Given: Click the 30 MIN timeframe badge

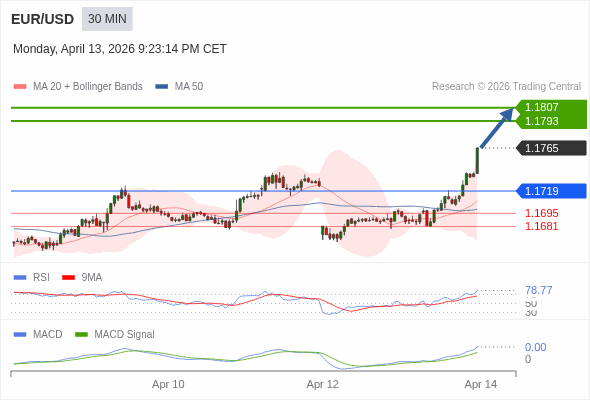Looking at the screenshot, I should click(107, 19).
